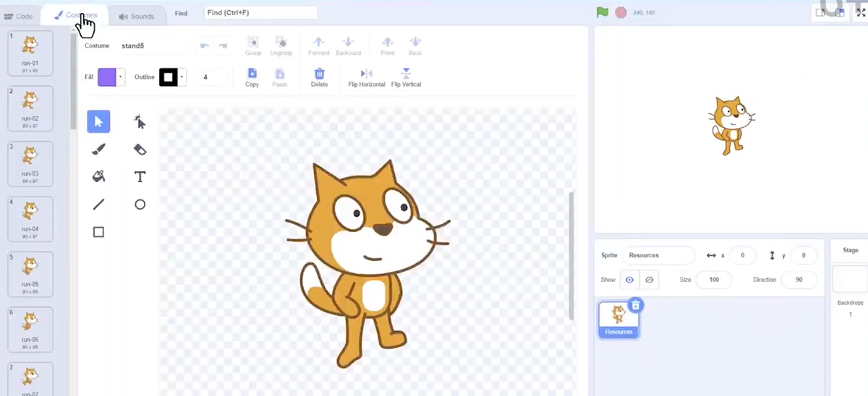
Task: Click the Ungroup icon
Action: pos(281,46)
